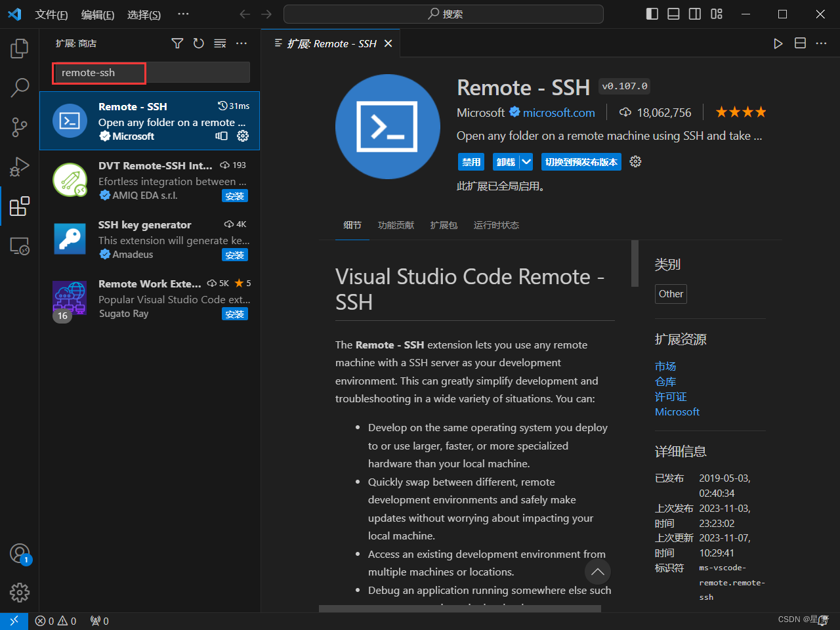Toggle primary sidebar layout icon
Screen dimensions: 840x630
[652, 14]
